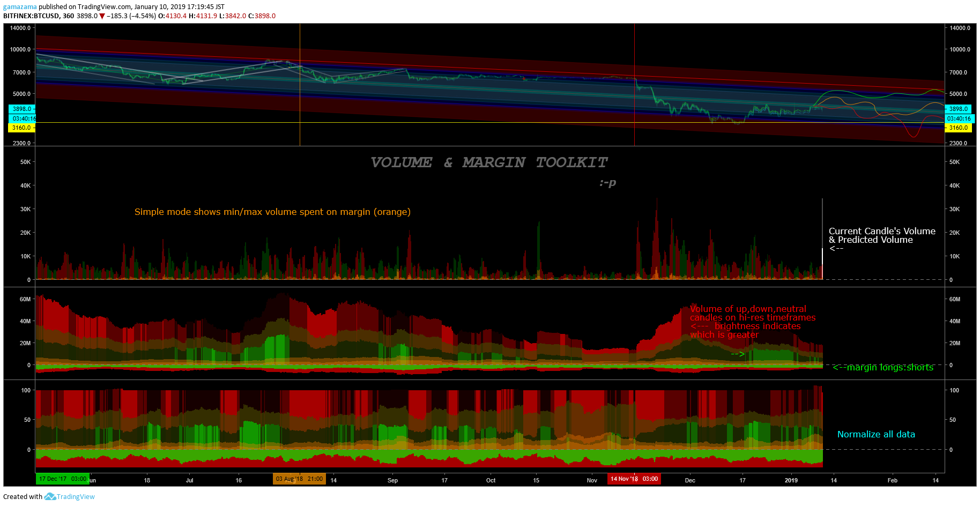
Task: Click the 100 label on right normalized axis
Action: (954, 390)
